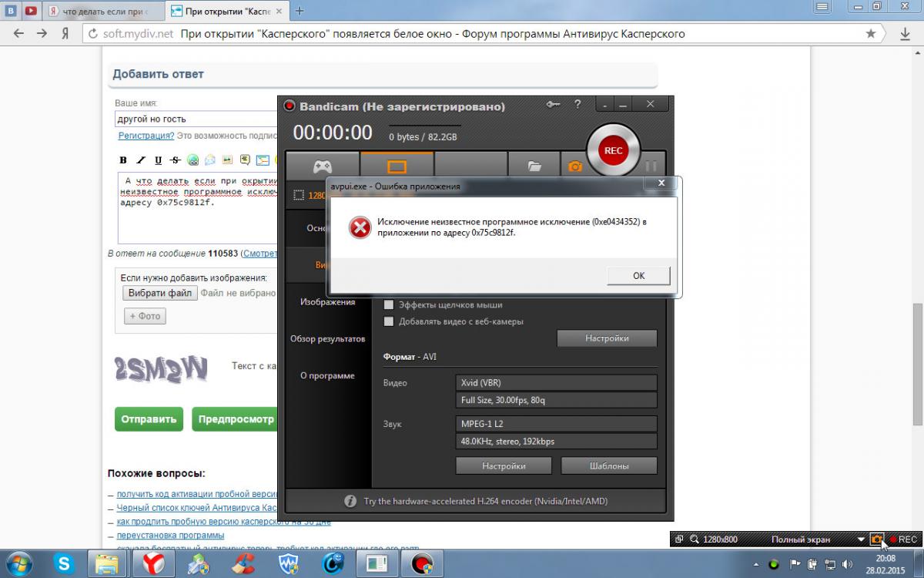Open link 'переустановка программы'

click(170, 535)
